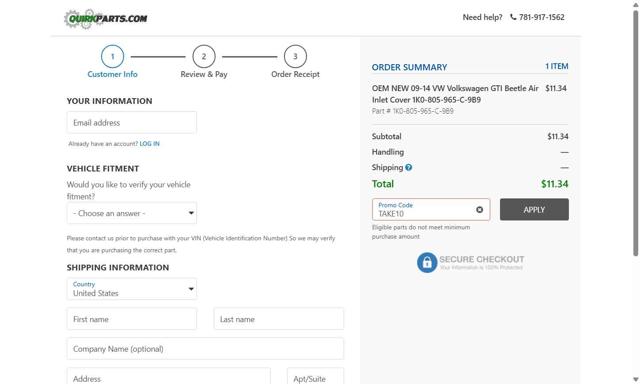Click the Shipping help question mark icon
The image size is (640, 384).
tap(409, 167)
